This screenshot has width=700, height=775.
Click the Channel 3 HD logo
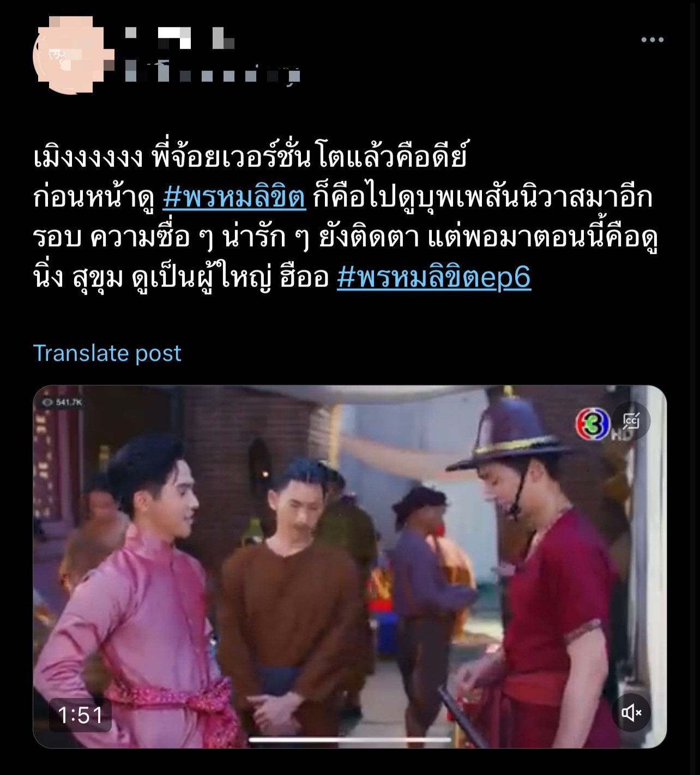point(593,424)
